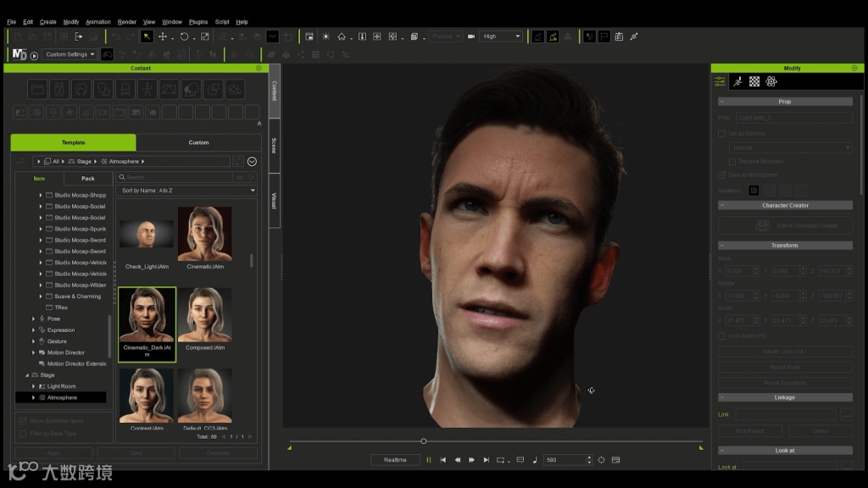Switch to the Custom content tab
868x488 pixels.
tap(198, 142)
